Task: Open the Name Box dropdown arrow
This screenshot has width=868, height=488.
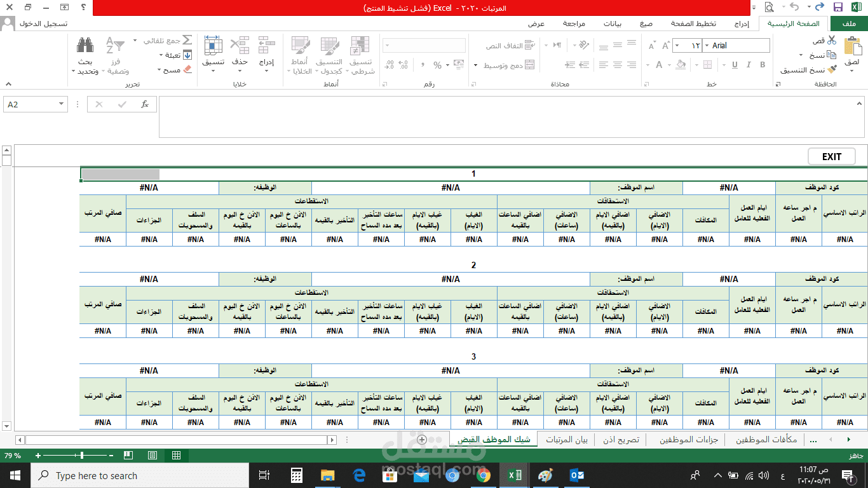Action: click(x=61, y=104)
